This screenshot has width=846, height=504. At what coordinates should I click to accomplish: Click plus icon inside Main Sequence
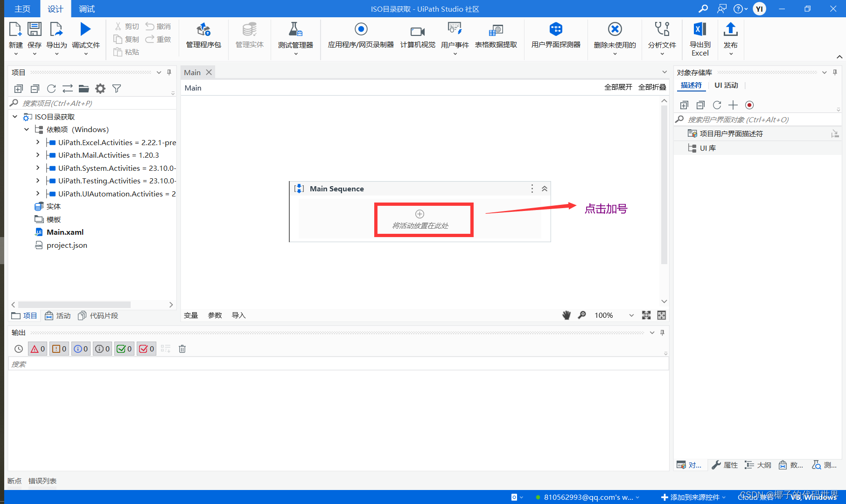420,214
